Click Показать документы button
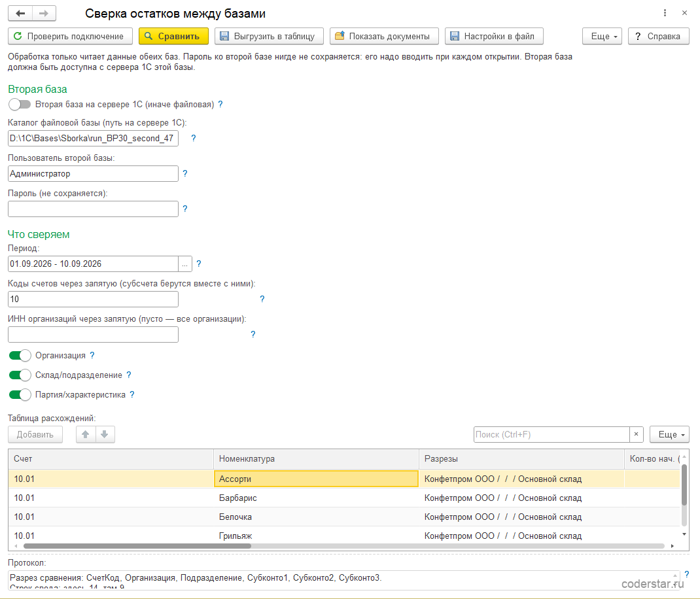The width and height of the screenshot is (700, 599). (x=385, y=36)
